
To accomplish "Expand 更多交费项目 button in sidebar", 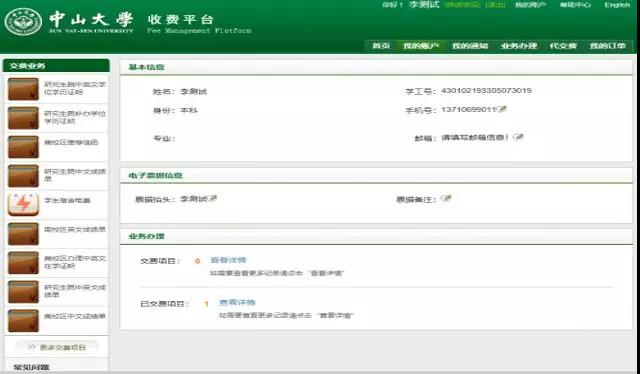I will (x=57, y=347).
